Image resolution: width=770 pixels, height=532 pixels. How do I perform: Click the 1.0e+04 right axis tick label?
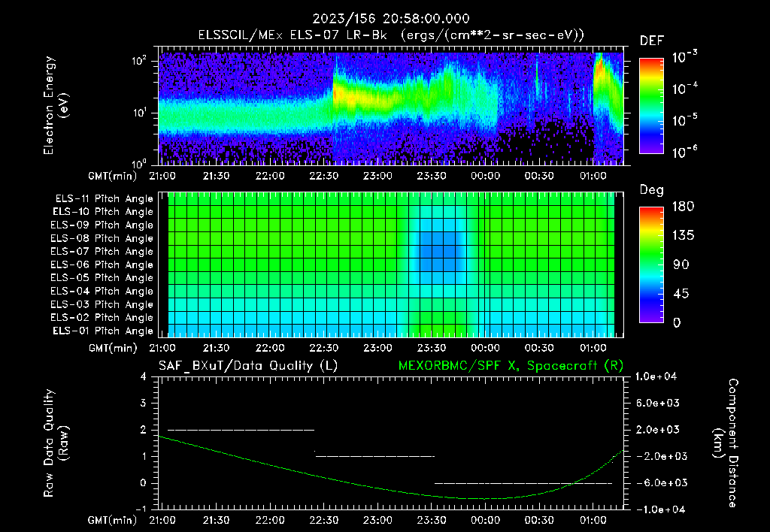tap(656, 376)
